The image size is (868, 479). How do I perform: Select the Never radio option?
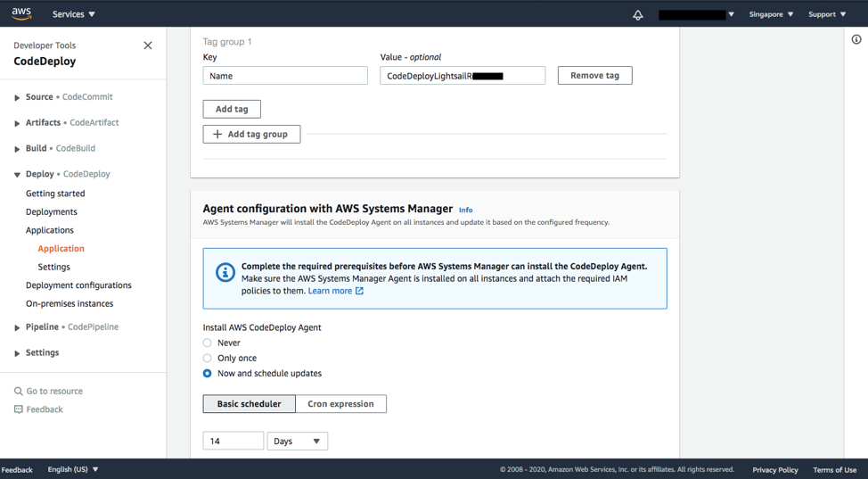207,343
